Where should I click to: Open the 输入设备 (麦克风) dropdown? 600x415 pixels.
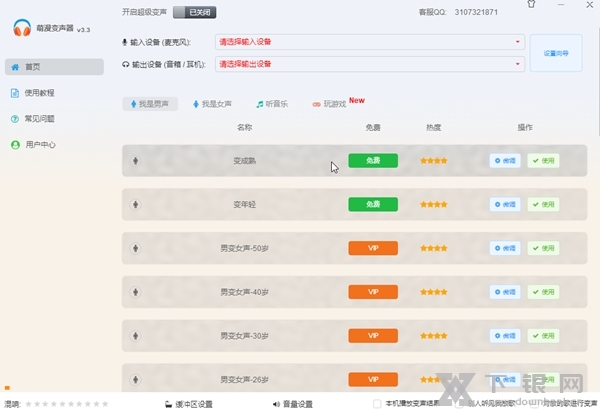coord(370,42)
